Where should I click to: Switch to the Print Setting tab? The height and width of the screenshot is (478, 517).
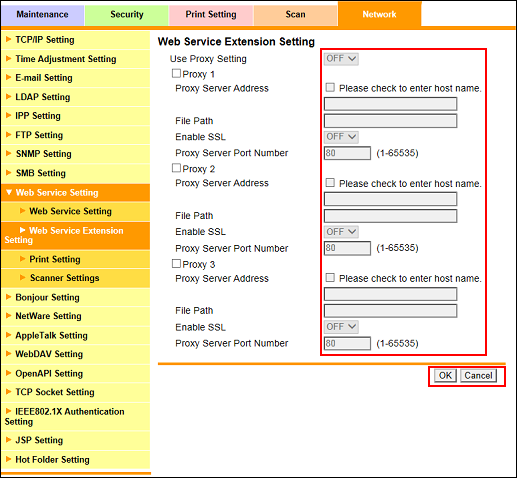[211, 14]
